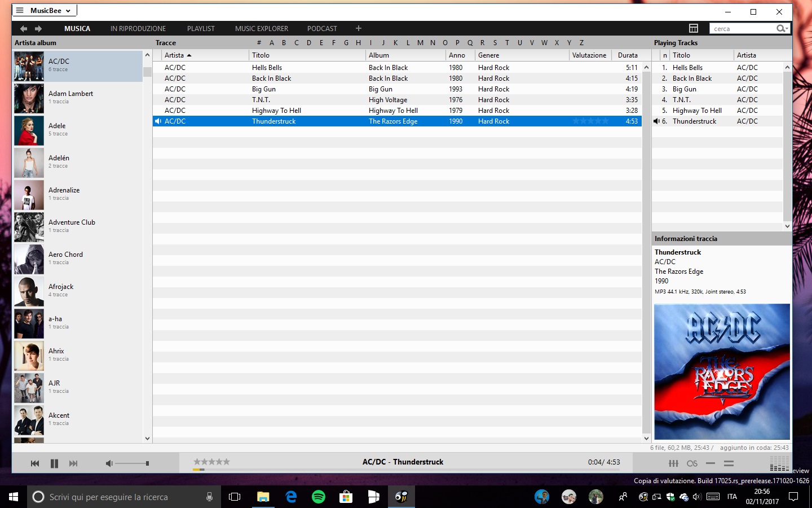The width and height of the screenshot is (812, 508).
Task: Select AC/DC artist thumbnail
Action: (x=29, y=67)
